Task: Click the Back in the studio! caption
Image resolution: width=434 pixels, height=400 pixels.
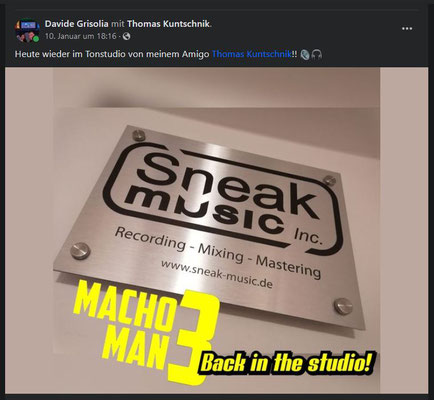Action: [287, 363]
